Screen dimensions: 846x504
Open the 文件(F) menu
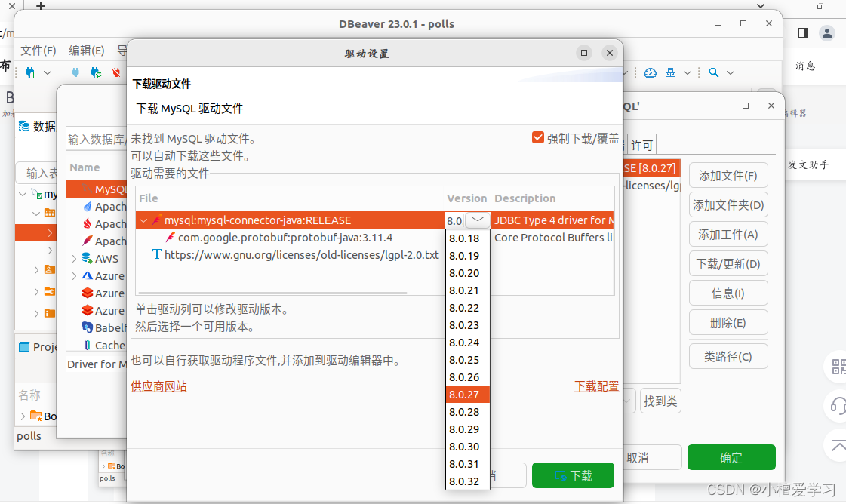[38, 51]
